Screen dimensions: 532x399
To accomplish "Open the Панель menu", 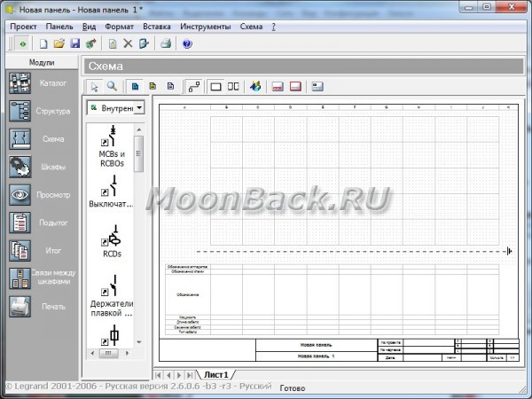I will [59, 27].
